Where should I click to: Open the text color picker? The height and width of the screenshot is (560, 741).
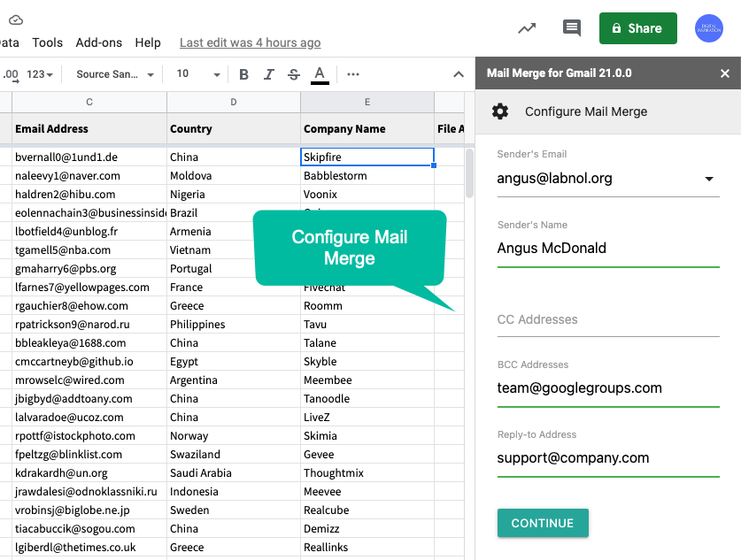pyautogui.click(x=317, y=75)
